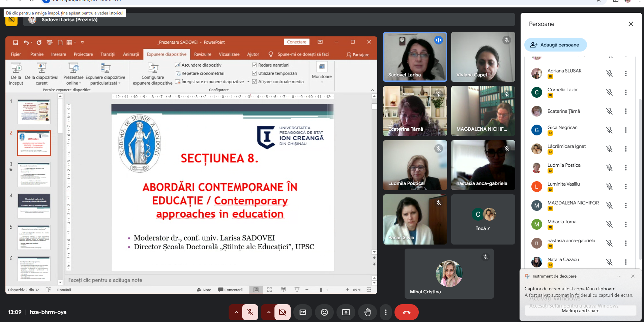
Task: Open Customize Quick Access Toolbar dropdown
Action: 82,42
